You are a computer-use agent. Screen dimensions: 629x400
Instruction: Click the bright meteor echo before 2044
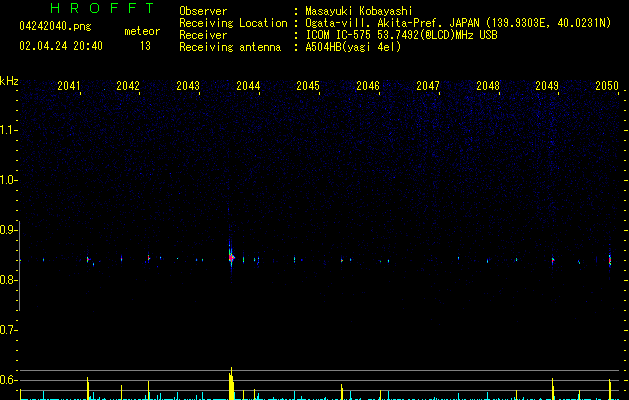pyautogui.click(x=231, y=258)
